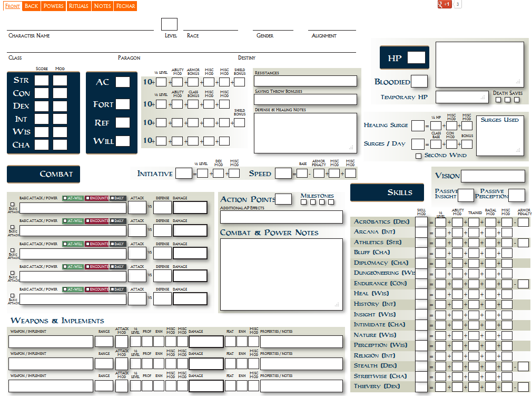Image resolution: width=532 pixels, height=396 pixels.
Task: Click the +1 share count bubble
Action: point(458,5)
